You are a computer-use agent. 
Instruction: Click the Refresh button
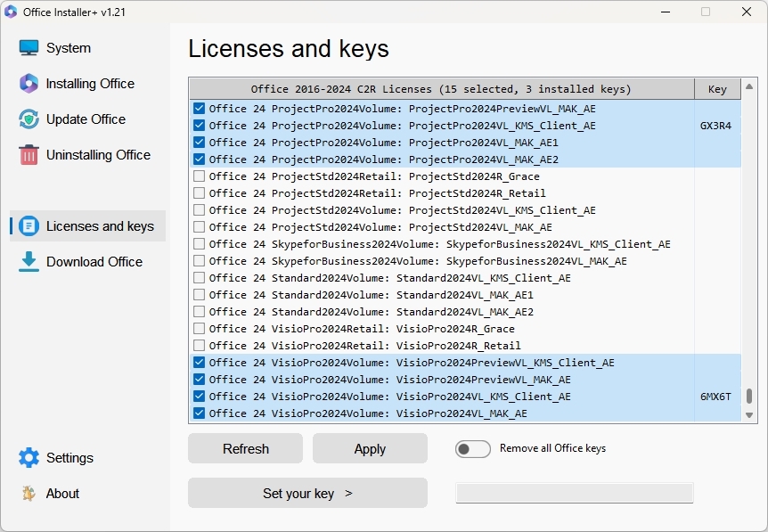(245, 448)
